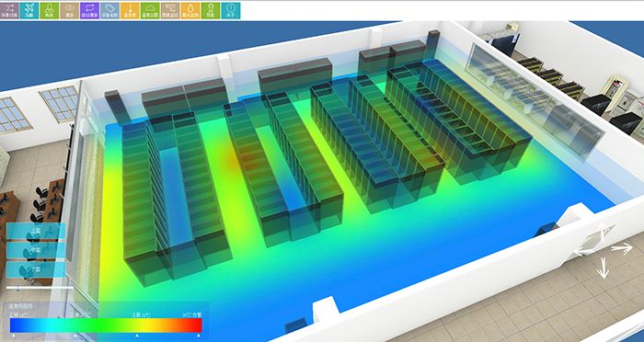Click the triangle marker under legend's yellow section

[137, 335]
